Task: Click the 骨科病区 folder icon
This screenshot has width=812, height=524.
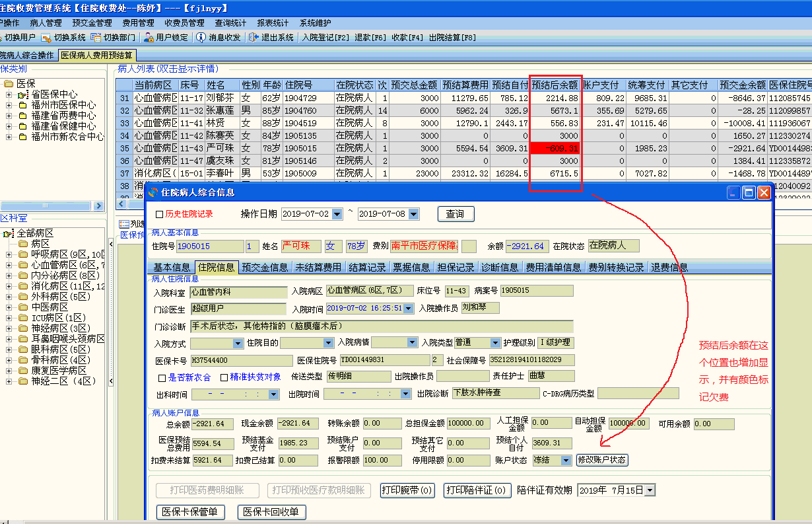Action: point(24,360)
